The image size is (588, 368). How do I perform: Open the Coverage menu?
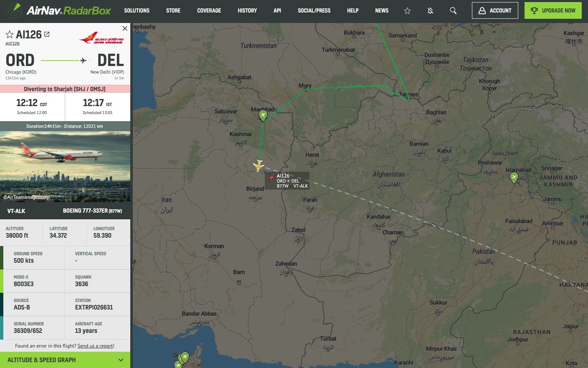[x=209, y=10]
